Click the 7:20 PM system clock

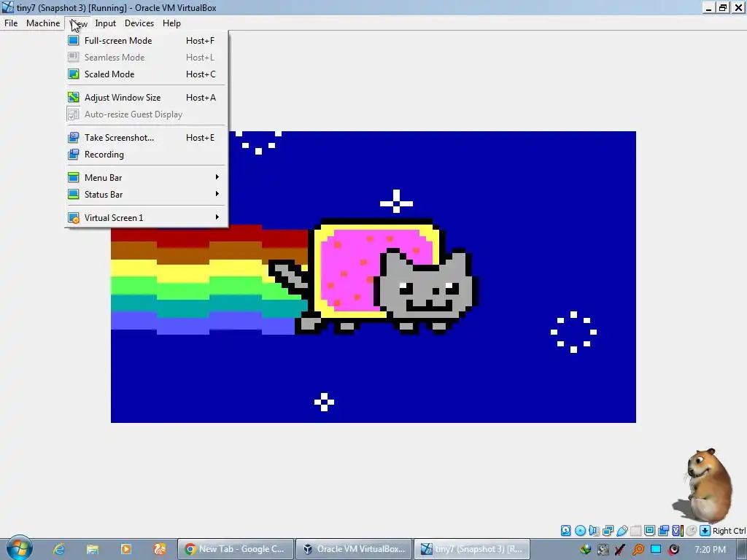[x=711, y=550]
